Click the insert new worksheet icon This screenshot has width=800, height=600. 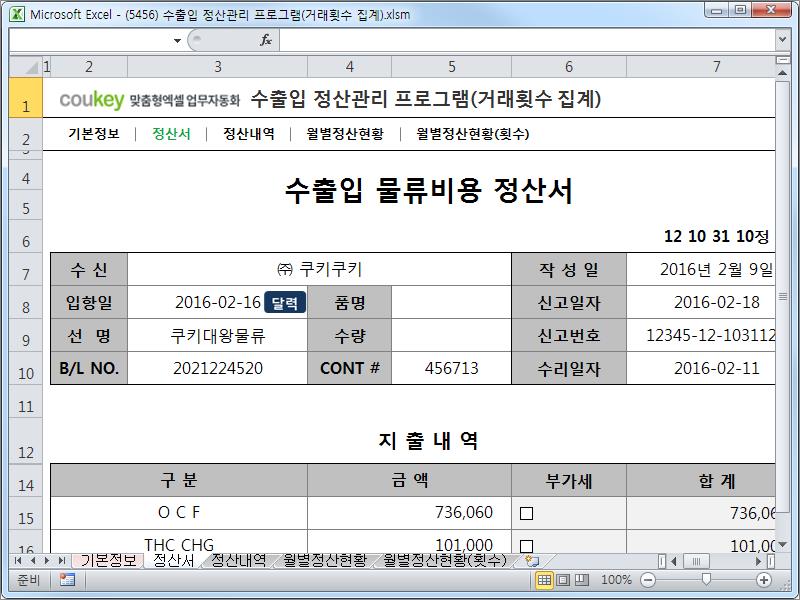(x=532, y=561)
